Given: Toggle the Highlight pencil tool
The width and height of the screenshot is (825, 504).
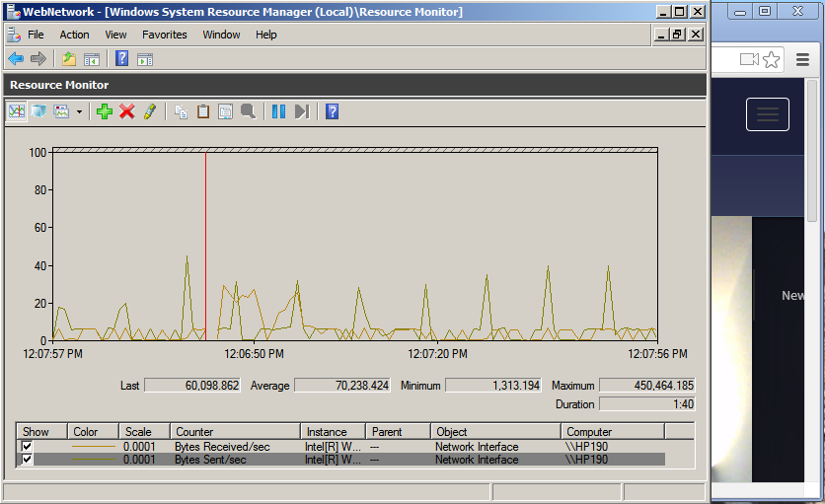Looking at the screenshot, I should [149, 111].
